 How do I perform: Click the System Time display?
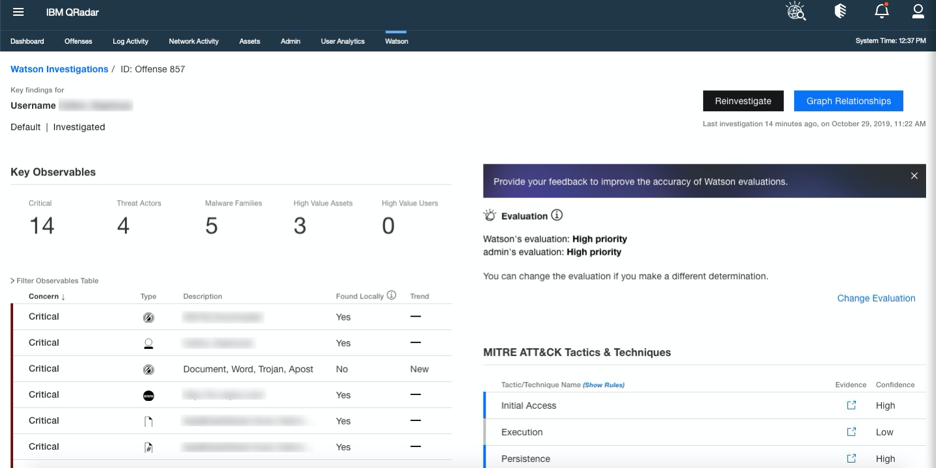[x=891, y=41]
